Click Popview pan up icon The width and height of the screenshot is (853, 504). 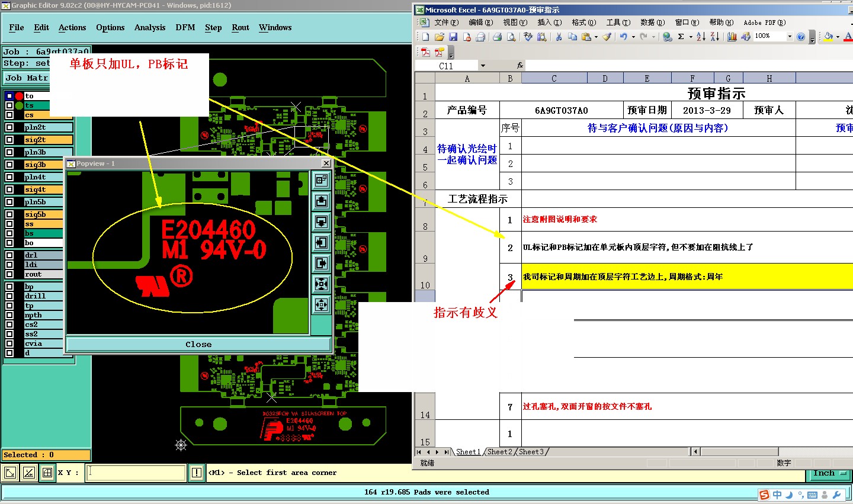[321, 201]
